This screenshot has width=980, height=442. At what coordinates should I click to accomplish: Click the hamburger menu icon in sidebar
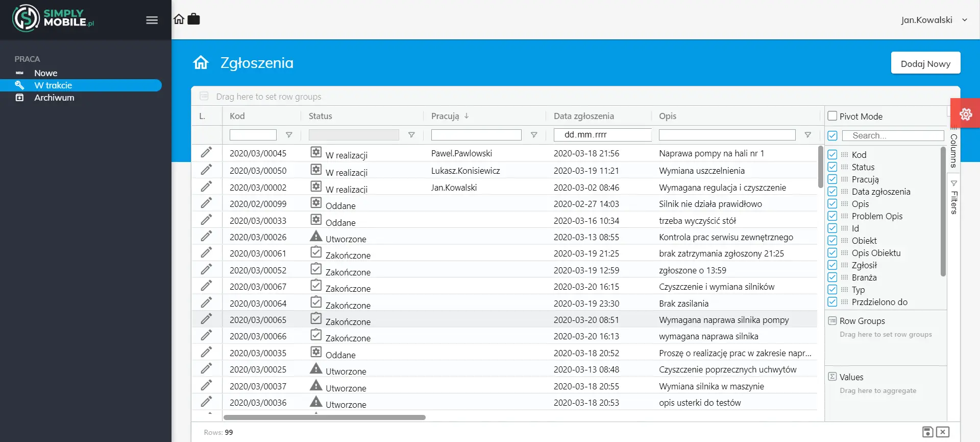(152, 20)
